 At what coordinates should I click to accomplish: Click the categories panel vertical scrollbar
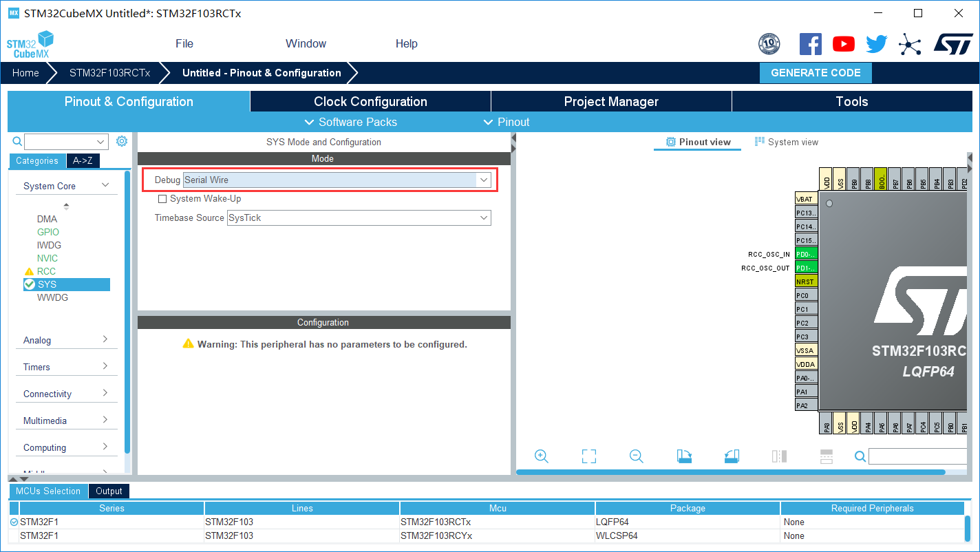click(127, 312)
